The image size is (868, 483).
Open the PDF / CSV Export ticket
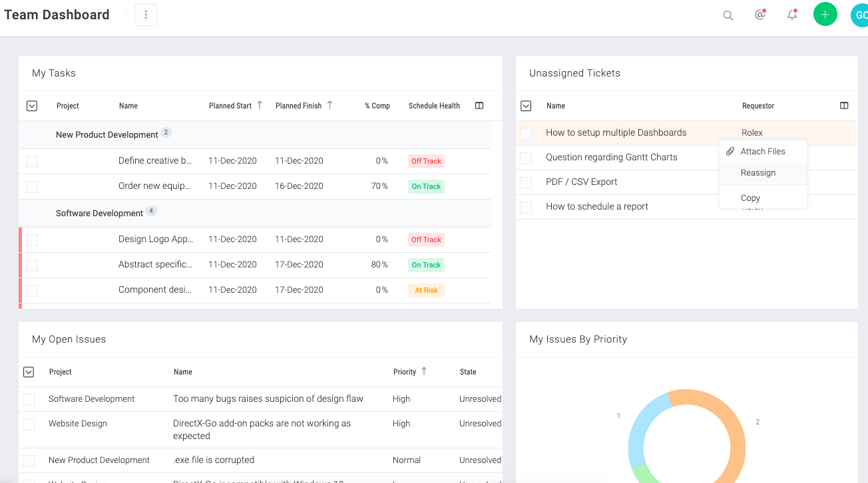[x=581, y=182]
